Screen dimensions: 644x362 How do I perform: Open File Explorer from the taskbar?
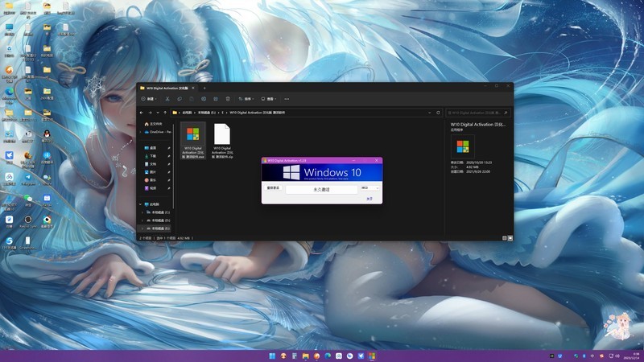tap(306, 356)
